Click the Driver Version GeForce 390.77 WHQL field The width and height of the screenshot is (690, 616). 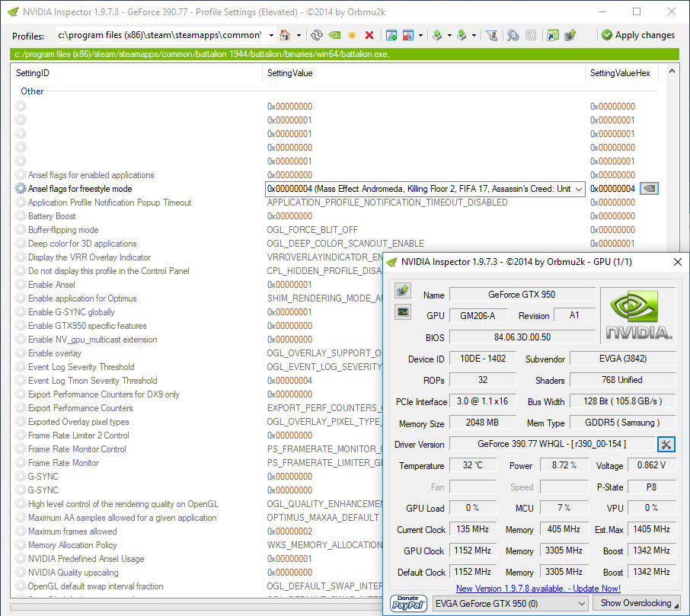pos(552,444)
